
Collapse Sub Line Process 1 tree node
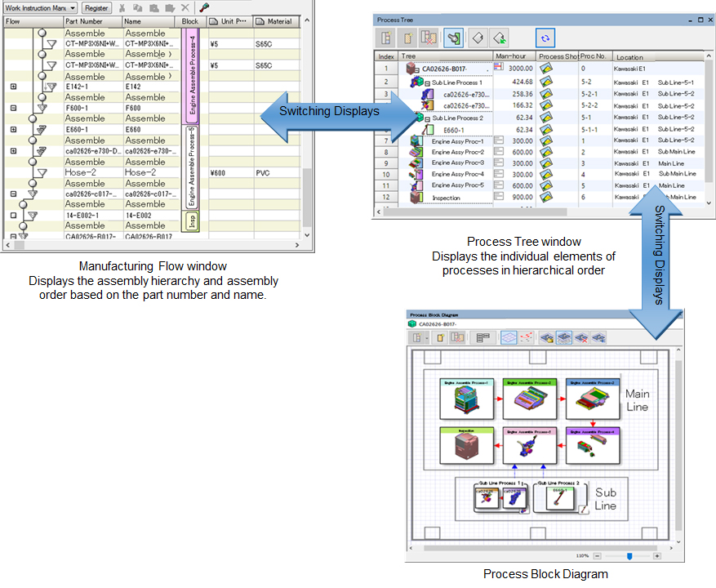(427, 83)
